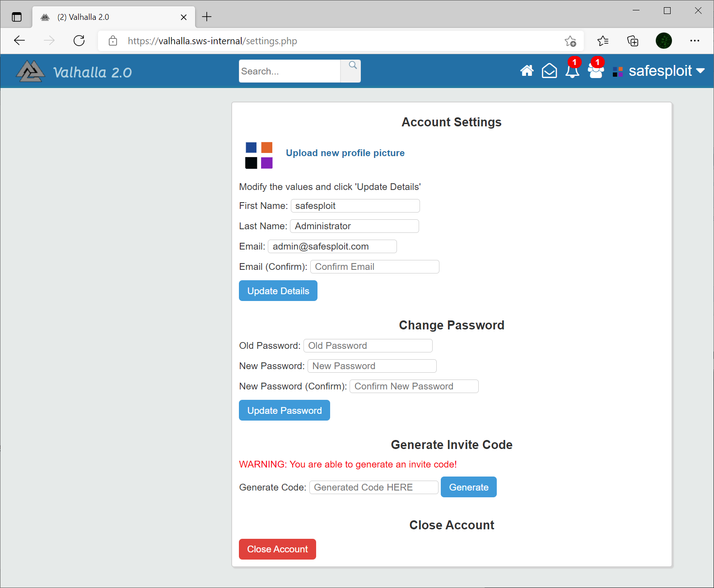This screenshot has width=714, height=588.
Task: Focus the Search input field
Action: [289, 71]
